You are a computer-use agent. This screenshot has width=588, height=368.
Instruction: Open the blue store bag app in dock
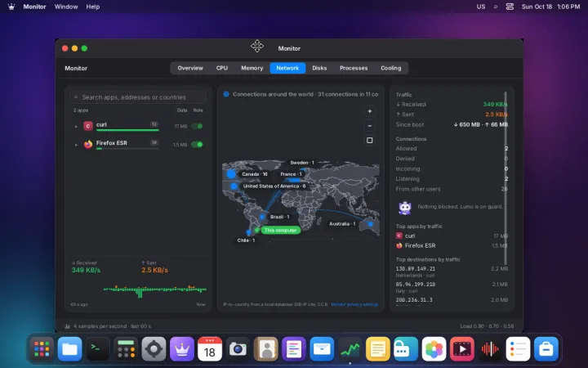pyautogui.click(x=546, y=349)
